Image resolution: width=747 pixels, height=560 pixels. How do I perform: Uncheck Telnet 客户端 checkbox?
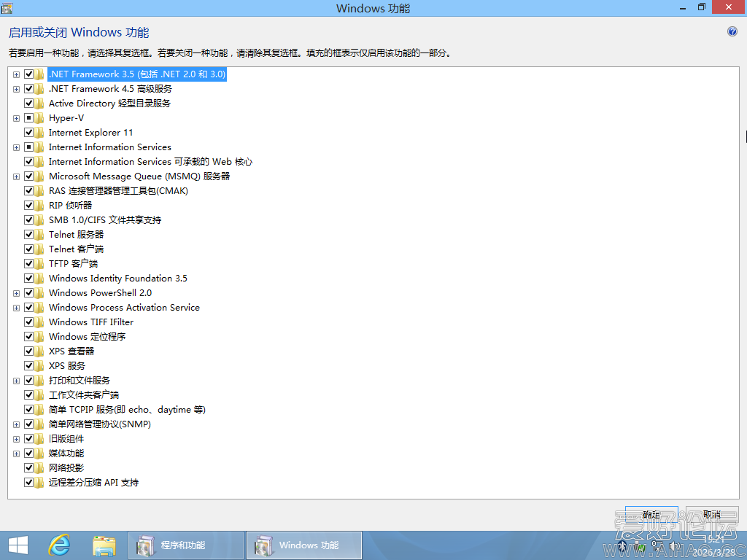pos(28,249)
